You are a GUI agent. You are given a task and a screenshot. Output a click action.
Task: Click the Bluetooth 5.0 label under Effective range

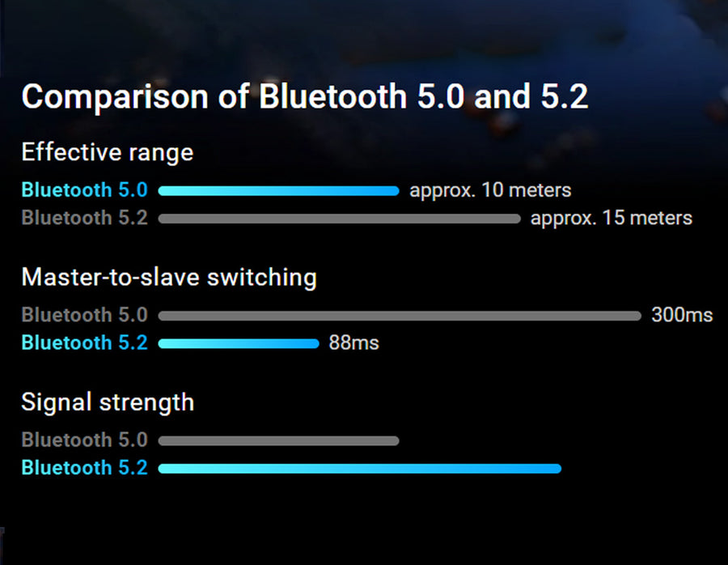[84, 190]
